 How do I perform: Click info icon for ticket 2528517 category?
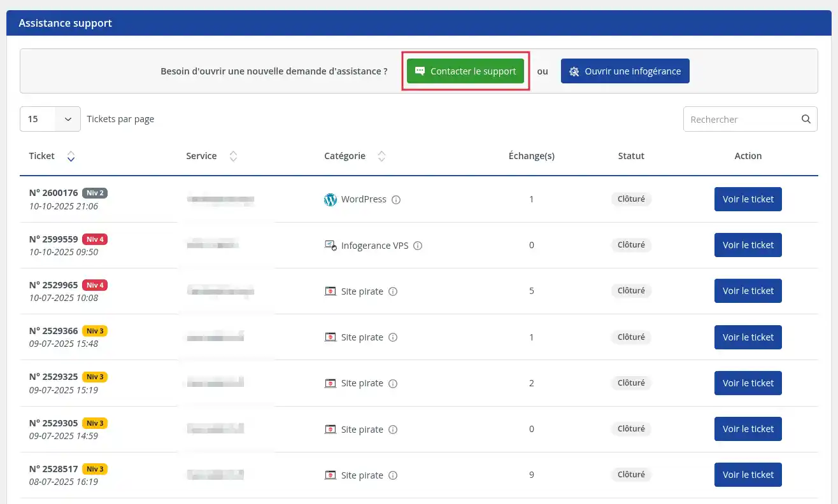pyautogui.click(x=393, y=475)
